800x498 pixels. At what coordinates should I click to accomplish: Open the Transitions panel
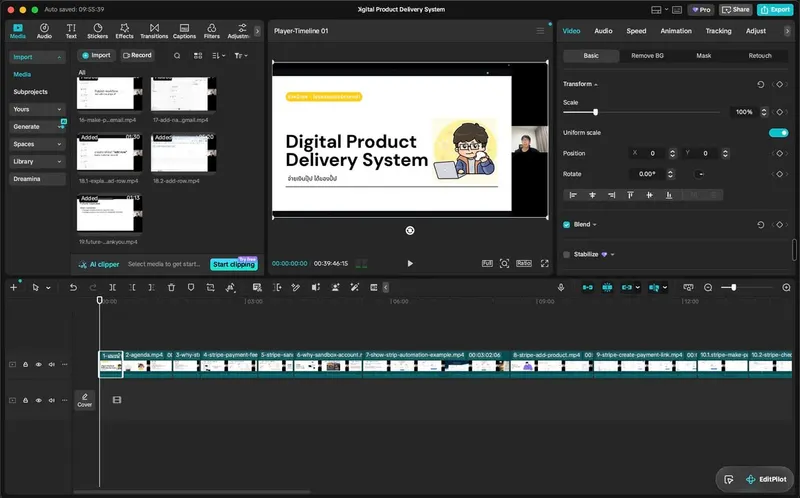(x=154, y=31)
